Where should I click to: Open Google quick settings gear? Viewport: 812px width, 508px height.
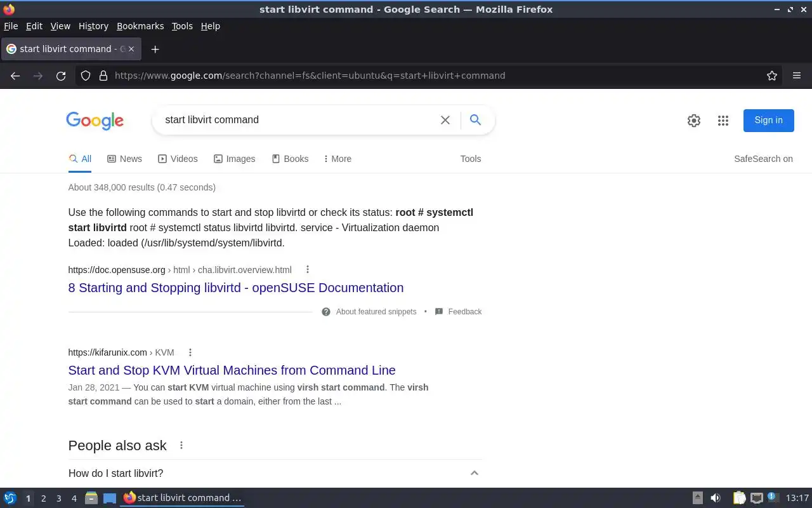click(694, 121)
